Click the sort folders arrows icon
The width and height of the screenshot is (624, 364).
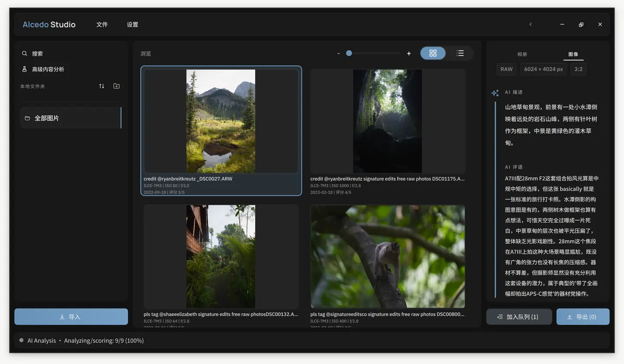tap(101, 86)
